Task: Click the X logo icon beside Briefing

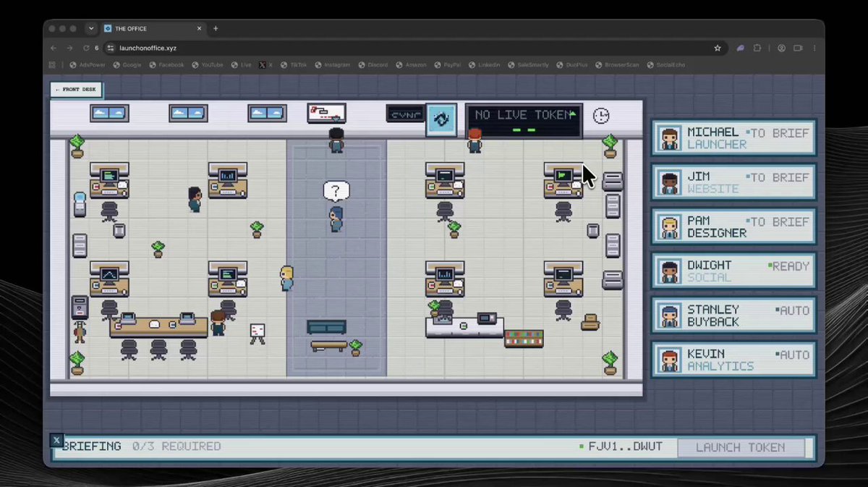Action: pos(56,440)
